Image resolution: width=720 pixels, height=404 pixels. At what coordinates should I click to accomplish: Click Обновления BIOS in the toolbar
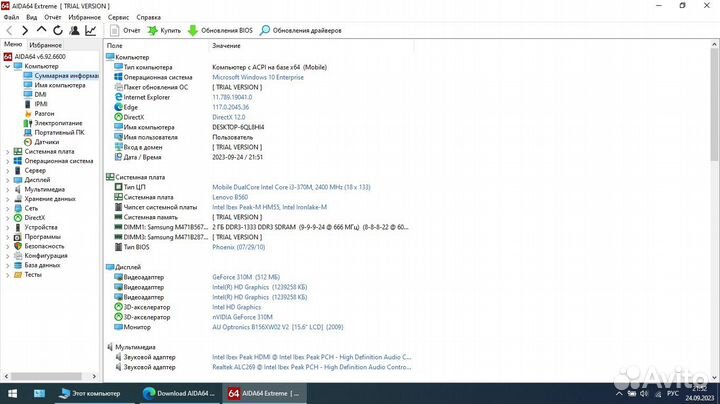coord(220,31)
